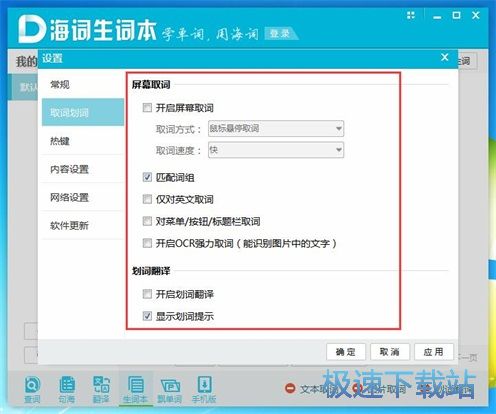The image size is (496, 414).
Task: Open the 翻译 translate icon
Action: (x=101, y=389)
